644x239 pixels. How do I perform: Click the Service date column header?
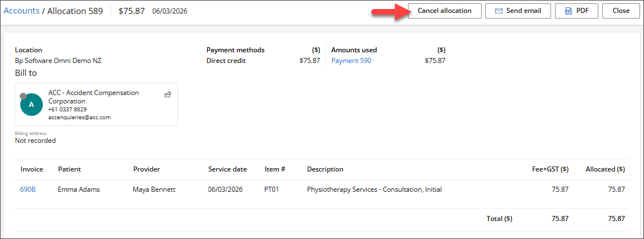(x=227, y=169)
